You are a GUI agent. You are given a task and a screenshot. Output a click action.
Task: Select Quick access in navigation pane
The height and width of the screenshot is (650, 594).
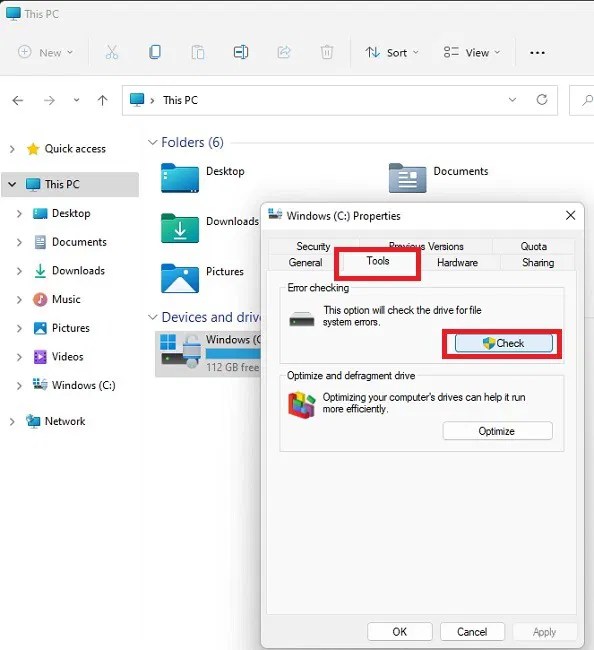coord(66,149)
